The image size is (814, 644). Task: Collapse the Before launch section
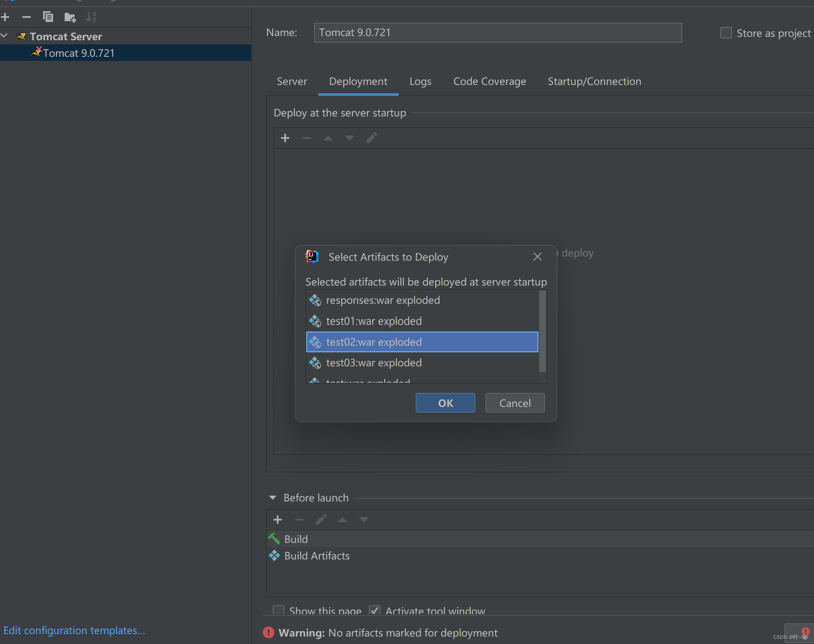point(273,498)
